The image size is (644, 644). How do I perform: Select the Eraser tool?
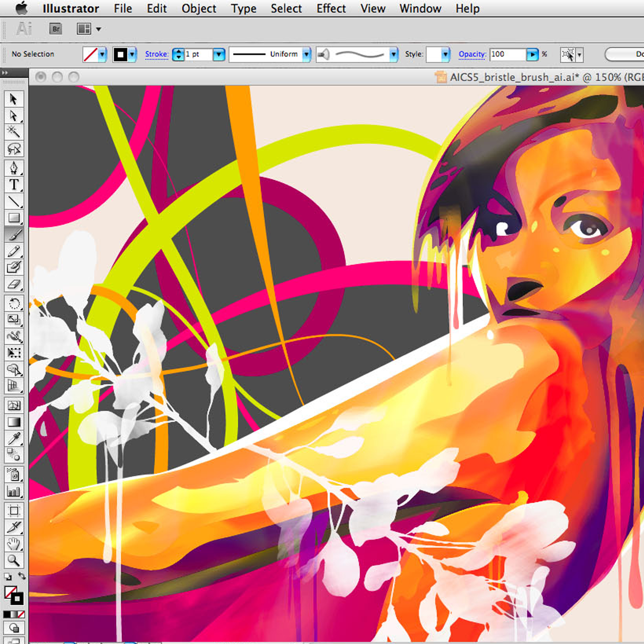click(14, 284)
